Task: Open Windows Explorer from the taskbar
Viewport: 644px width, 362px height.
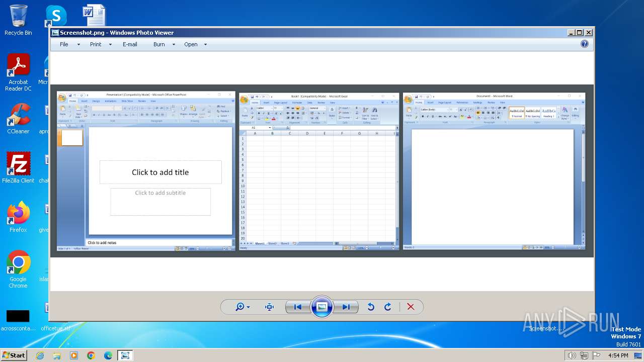Action: pyautogui.click(x=57, y=355)
